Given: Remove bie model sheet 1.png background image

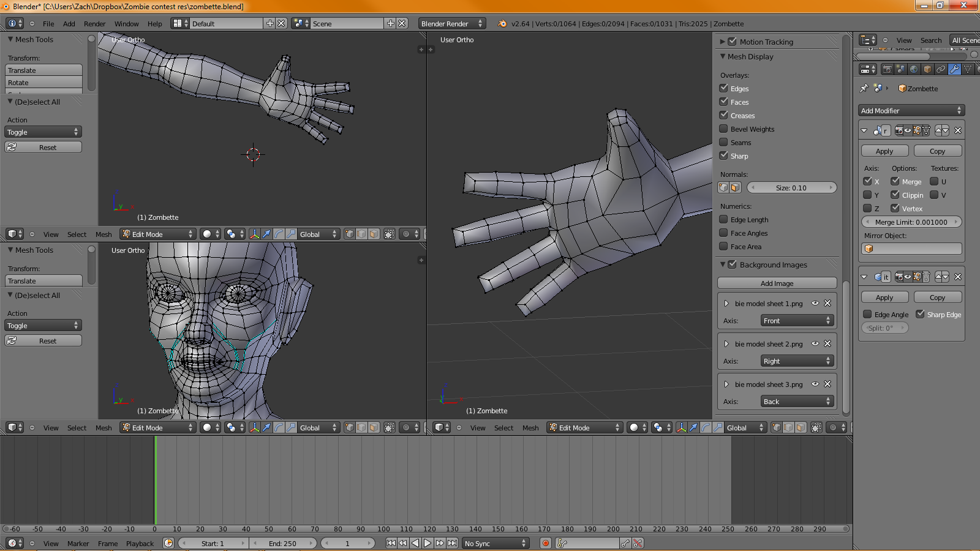Looking at the screenshot, I should point(827,303).
